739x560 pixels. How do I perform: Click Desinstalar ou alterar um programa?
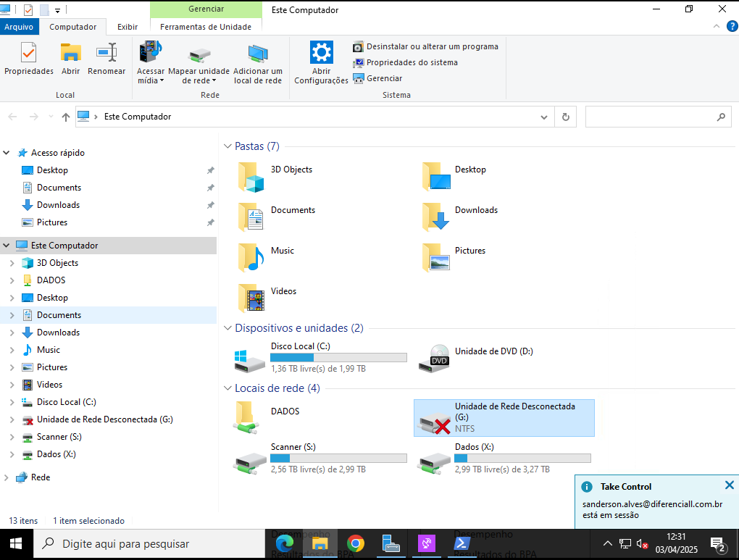[425, 46]
